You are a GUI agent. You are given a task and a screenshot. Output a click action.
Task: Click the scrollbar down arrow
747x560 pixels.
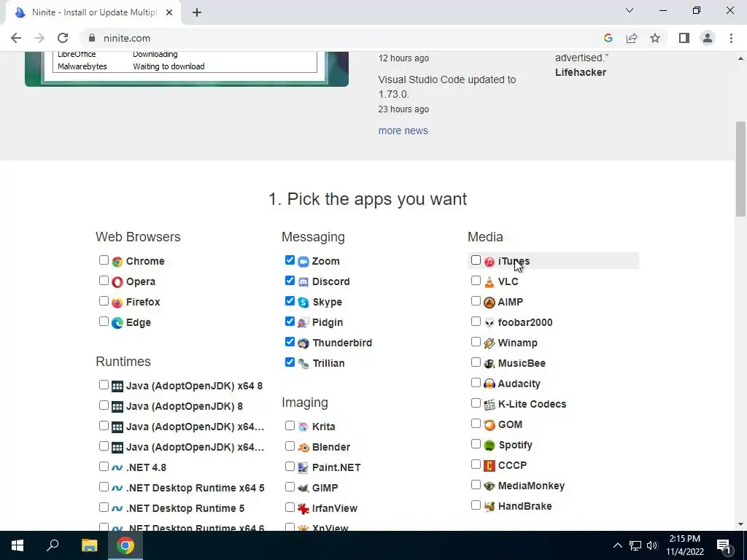(740, 525)
